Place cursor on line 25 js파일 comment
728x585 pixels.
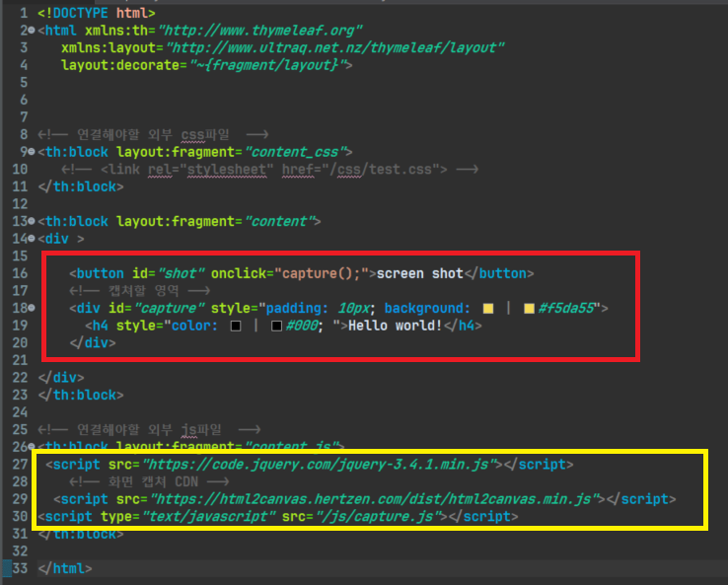[x=149, y=429]
